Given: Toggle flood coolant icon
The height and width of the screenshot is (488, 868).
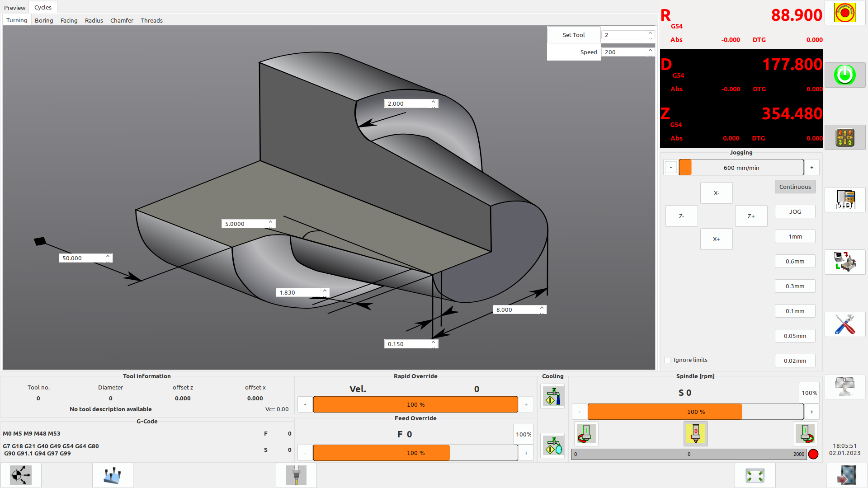Looking at the screenshot, I should coord(552,396).
